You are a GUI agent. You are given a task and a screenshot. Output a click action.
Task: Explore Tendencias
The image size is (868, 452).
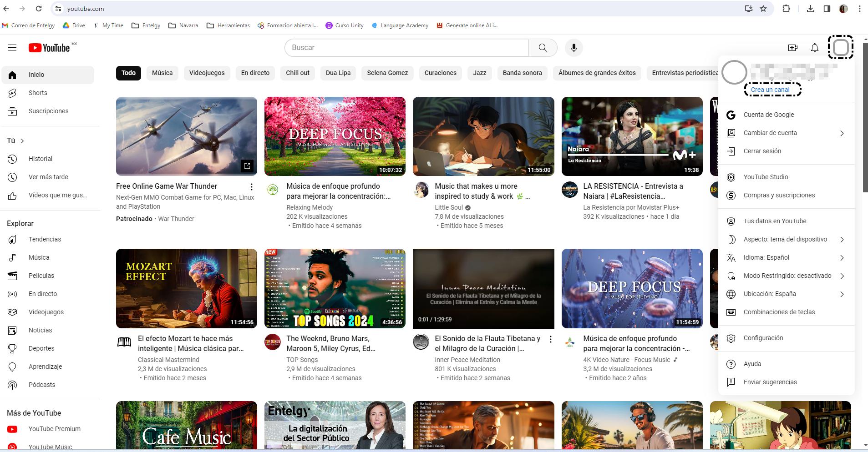click(x=48, y=239)
